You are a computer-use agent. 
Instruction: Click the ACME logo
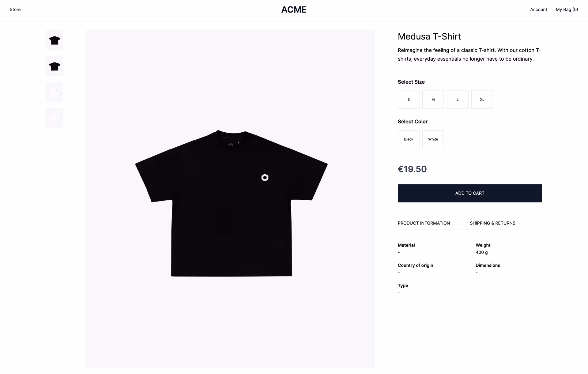(294, 9)
